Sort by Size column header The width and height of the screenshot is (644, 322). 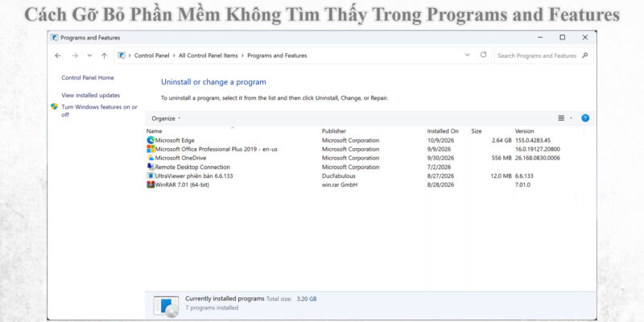(x=477, y=131)
